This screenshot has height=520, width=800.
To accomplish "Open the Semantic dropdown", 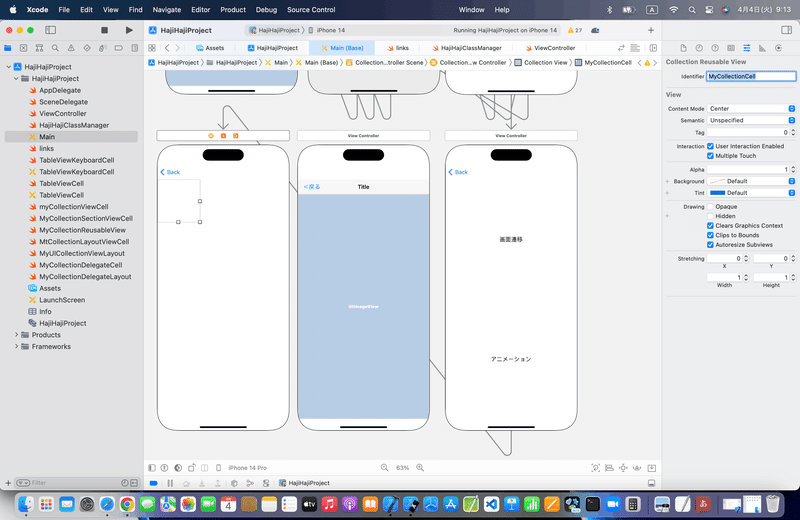I will (751, 120).
